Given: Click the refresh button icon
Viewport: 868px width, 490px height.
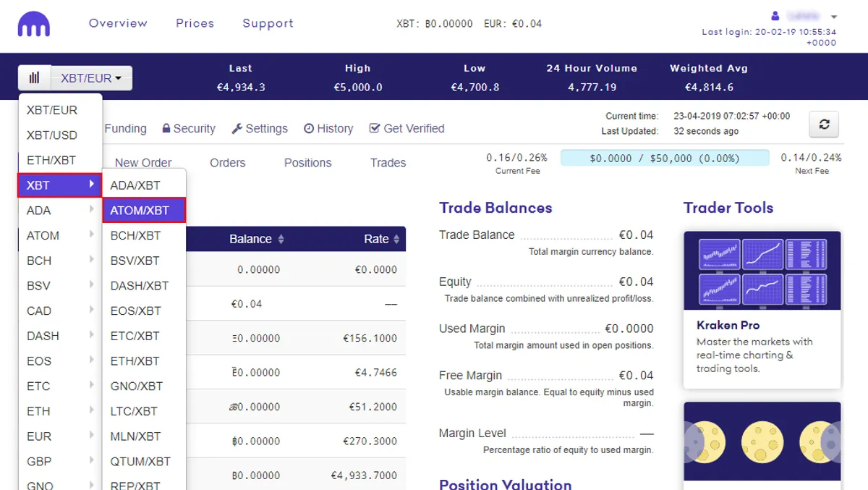Looking at the screenshot, I should coord(824,124).
